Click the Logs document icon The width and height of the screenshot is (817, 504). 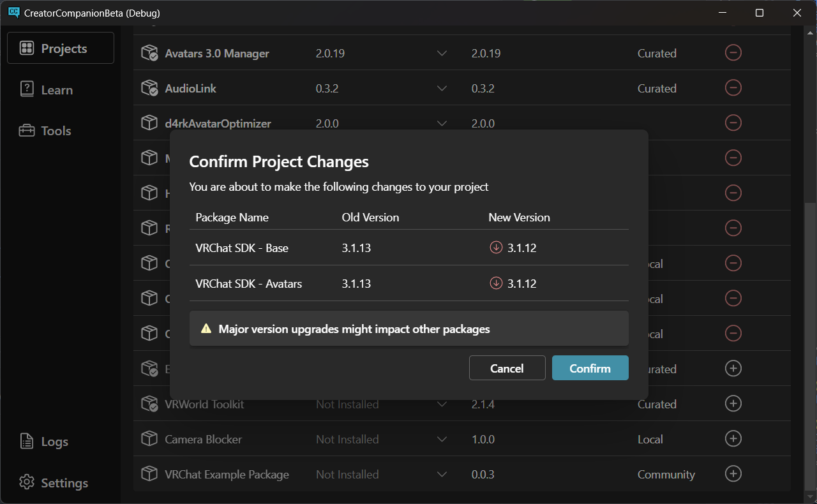pyautogui.click(x=26, y=441)
